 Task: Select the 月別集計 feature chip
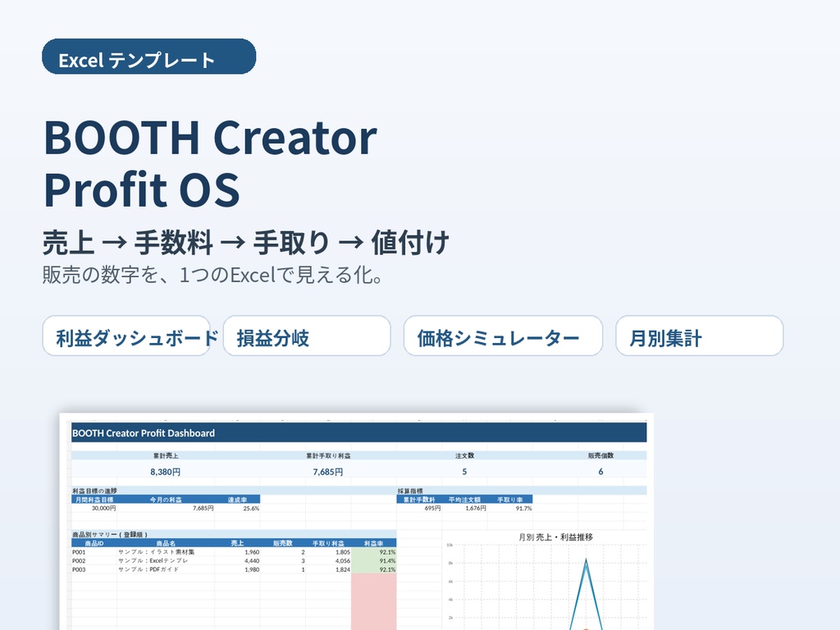(700, 336)
